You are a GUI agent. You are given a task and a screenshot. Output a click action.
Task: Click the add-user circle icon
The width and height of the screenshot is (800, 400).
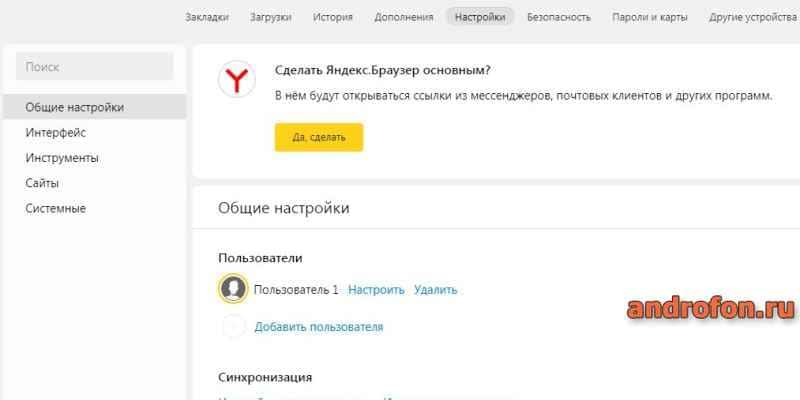click(234, 327)
